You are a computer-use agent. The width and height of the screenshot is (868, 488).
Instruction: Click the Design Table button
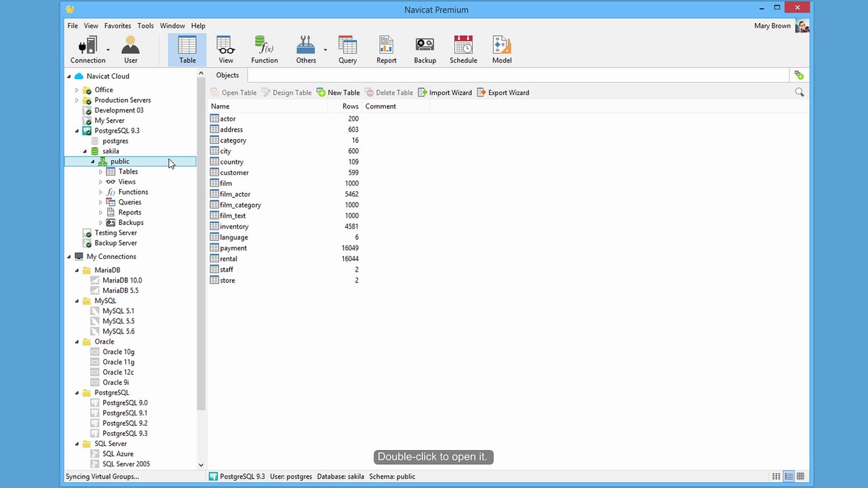pyautogui.click(x=287, y=92)
